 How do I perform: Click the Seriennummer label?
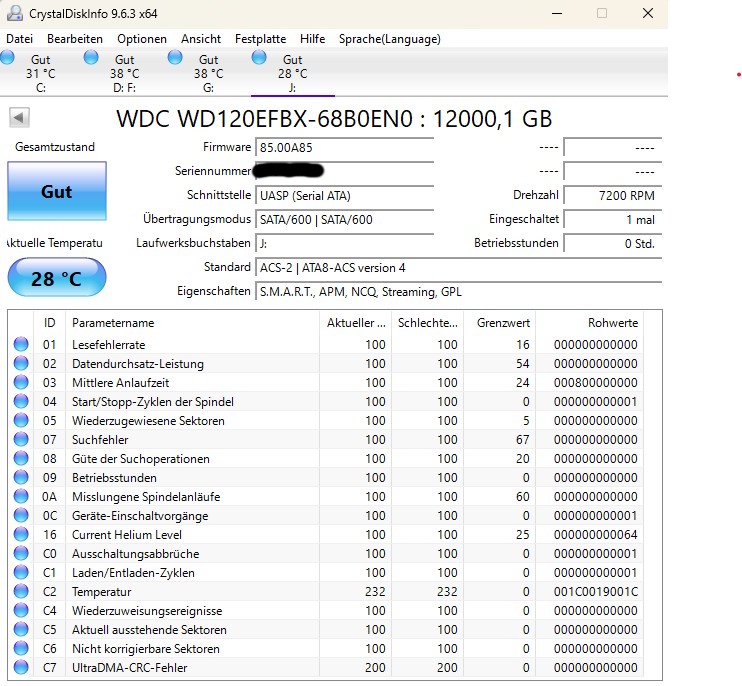point(213,171)
